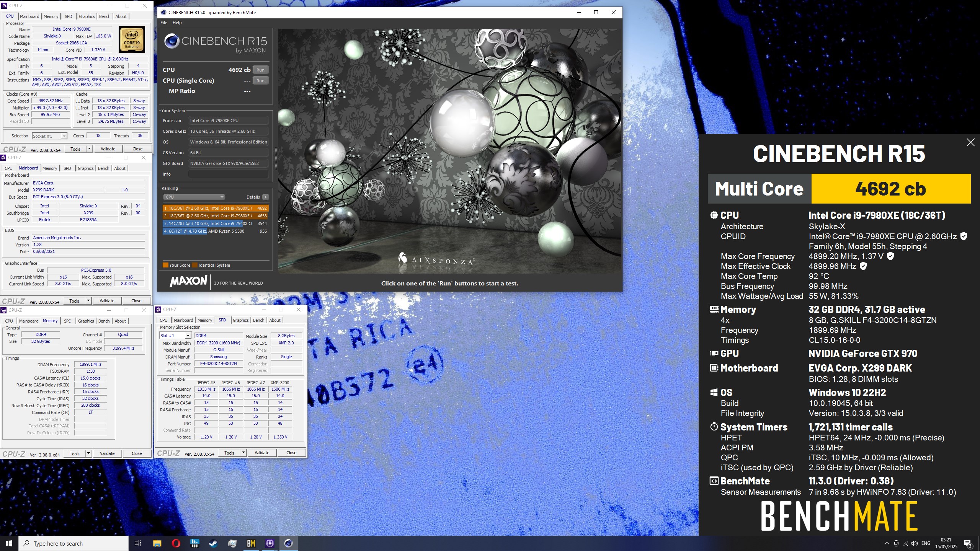Open notification center icon
Image resolution: width=980 pixels, height=551 pixels.
(x=968, y=543)
